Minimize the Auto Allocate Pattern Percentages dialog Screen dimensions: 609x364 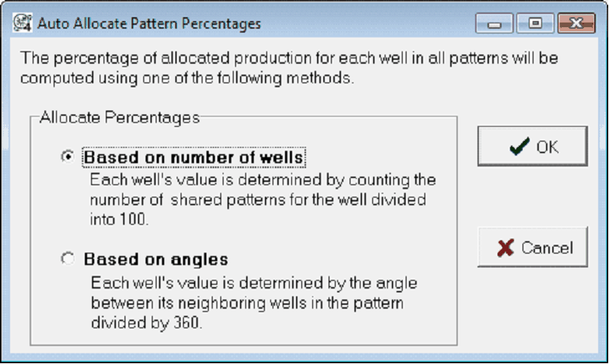click(x=498, y=23)
